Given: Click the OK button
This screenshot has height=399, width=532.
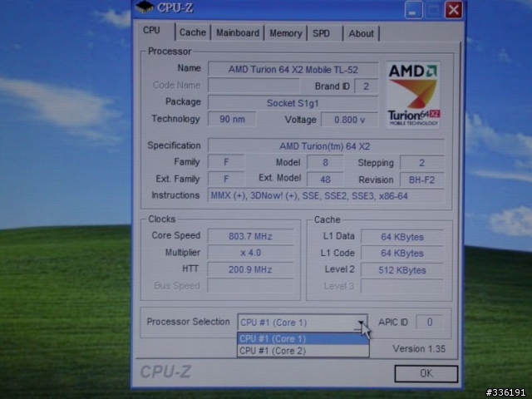Looking at the screenshot, I should click(x=426, y=373).
